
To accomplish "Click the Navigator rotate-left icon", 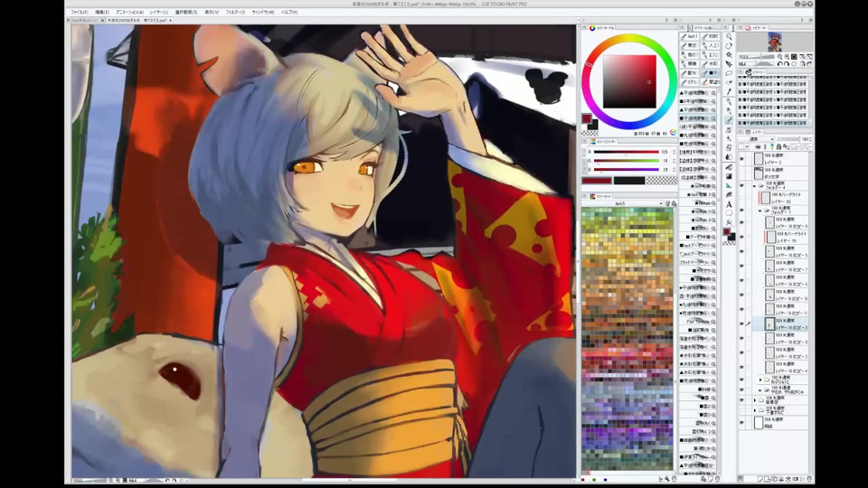I will click(780, 64).
